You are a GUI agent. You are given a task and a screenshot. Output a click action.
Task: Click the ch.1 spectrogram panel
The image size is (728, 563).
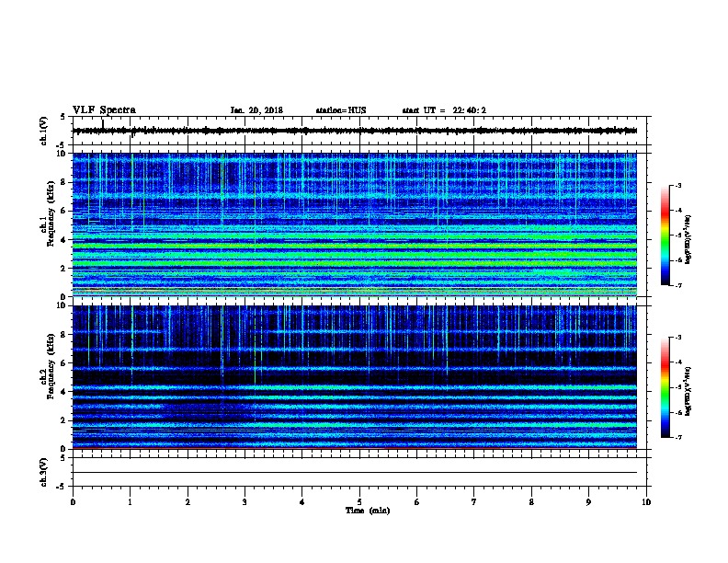[x=355, y=224]
